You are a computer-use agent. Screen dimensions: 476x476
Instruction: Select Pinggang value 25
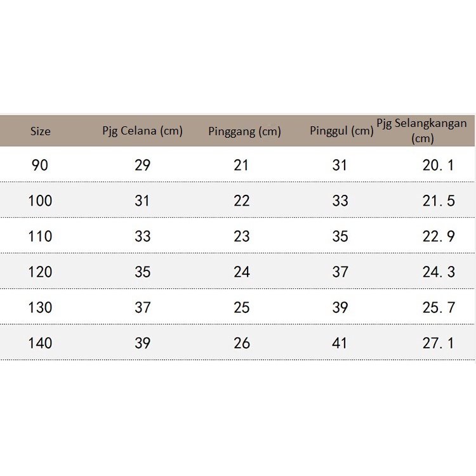[x=242, y=307]
